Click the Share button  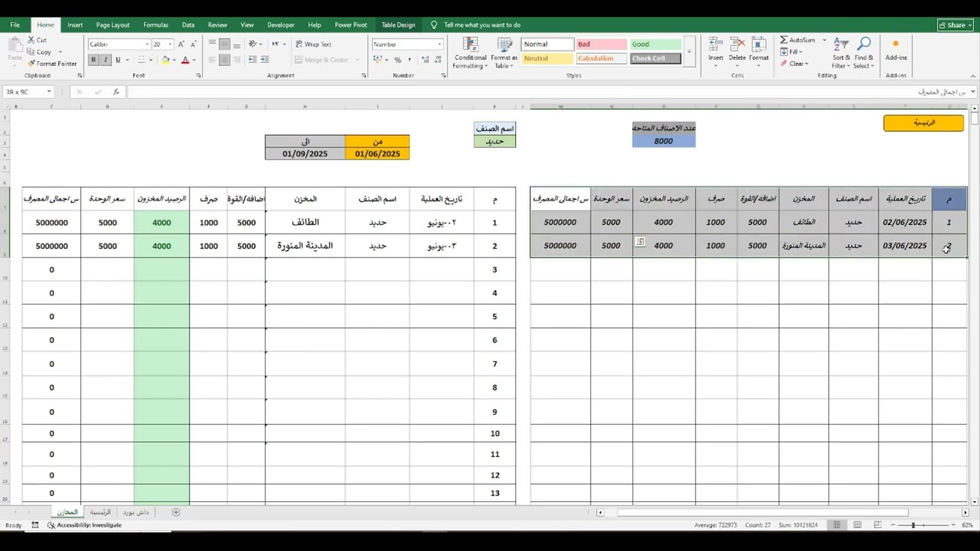click(x=955, y=24)
